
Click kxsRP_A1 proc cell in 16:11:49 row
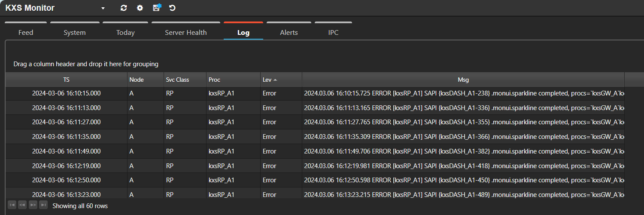pos(233,151)
